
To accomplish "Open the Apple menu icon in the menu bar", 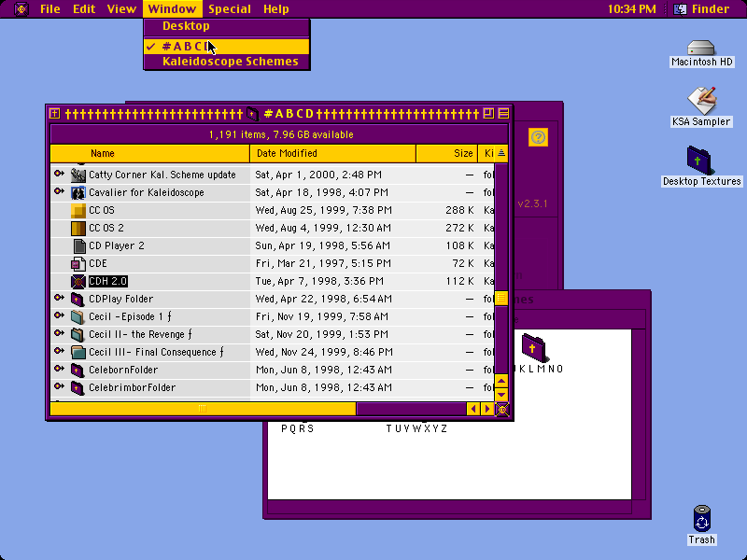I will (x=21, y=9).
